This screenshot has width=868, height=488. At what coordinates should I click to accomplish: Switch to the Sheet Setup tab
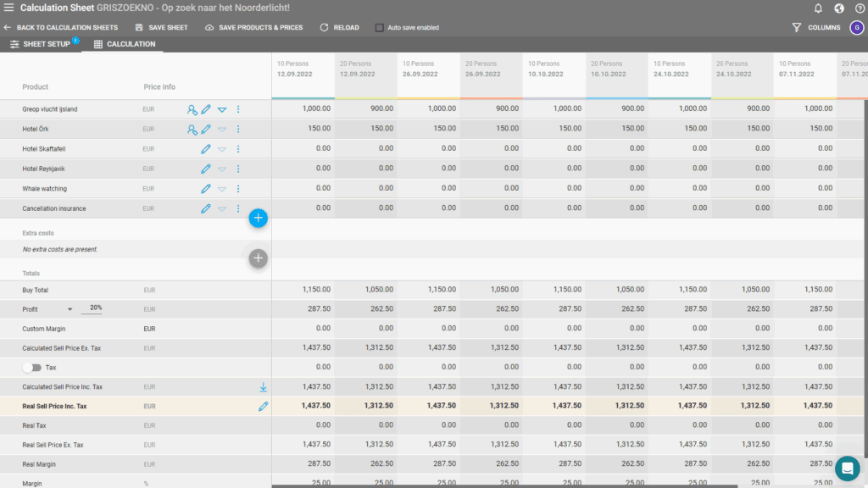click(41, 43)
